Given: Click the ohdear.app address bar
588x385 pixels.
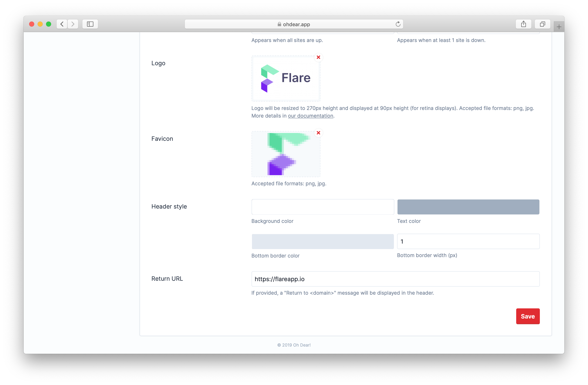Looking at the screenshot, I should 294,24.
